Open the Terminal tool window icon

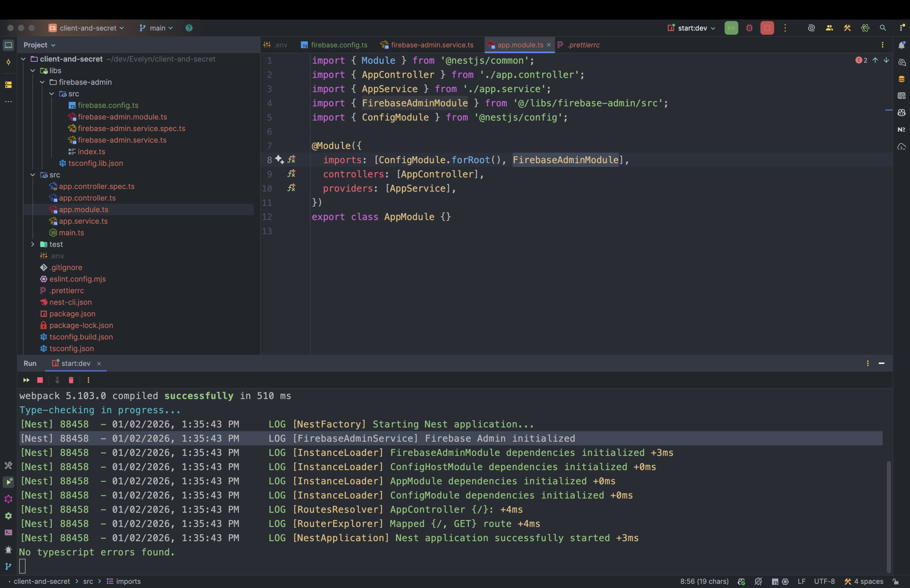[9, 532]
